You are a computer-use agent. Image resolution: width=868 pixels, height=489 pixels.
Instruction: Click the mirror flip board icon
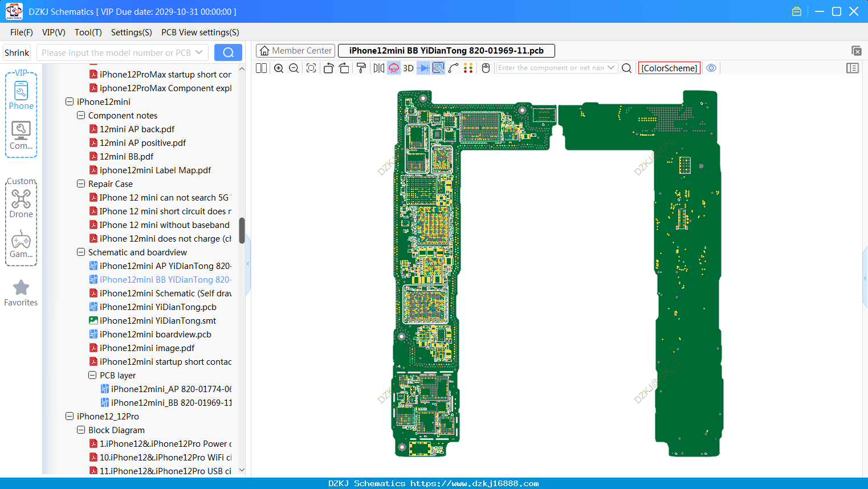coord(379,68)
